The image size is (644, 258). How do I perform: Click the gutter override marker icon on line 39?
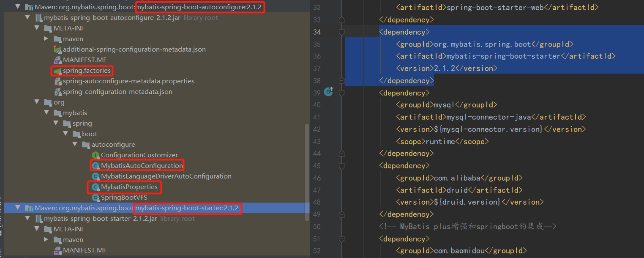tap(328, 91)
